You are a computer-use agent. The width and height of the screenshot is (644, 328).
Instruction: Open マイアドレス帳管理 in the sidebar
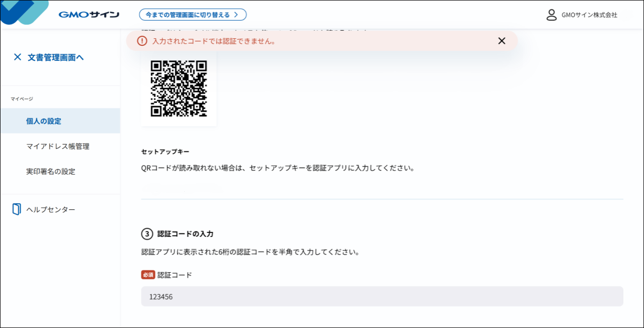coord(58,146)
